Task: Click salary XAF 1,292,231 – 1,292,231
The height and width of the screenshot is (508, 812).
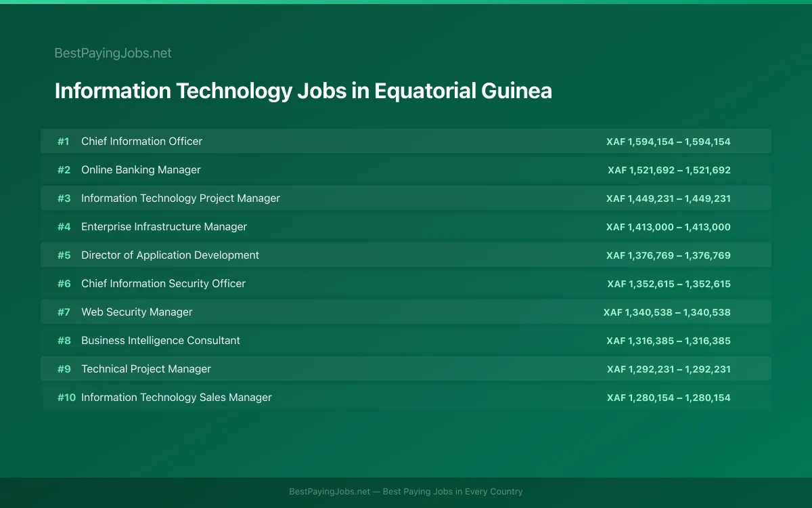Action: [669, 369]
